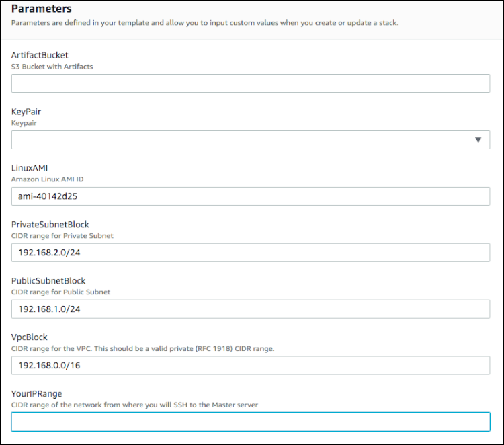Open the KeyPair dropdown
Viewport: 504px width, 445px height.
pyautogui.click(x=251, y=140)
